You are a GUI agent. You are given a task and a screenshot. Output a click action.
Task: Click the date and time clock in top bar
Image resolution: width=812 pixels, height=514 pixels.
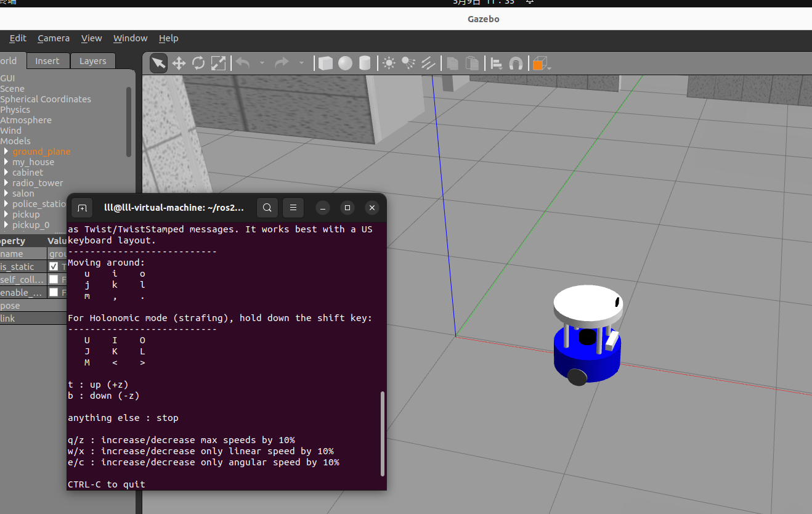pos(484,2)
